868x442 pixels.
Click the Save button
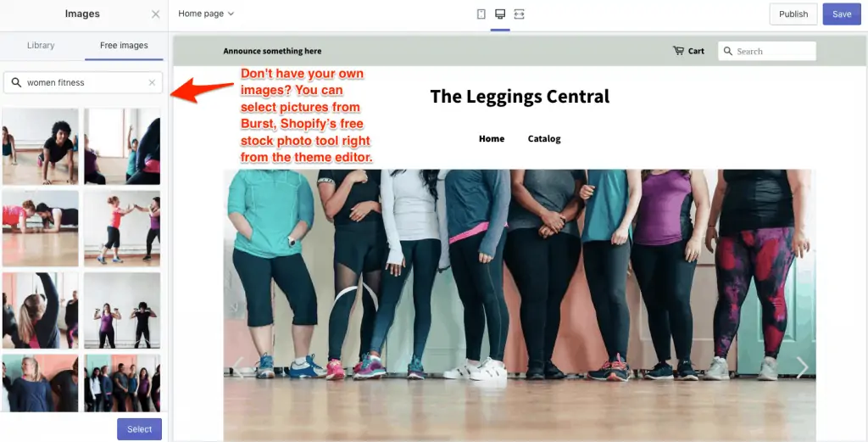tap(842, 14)
